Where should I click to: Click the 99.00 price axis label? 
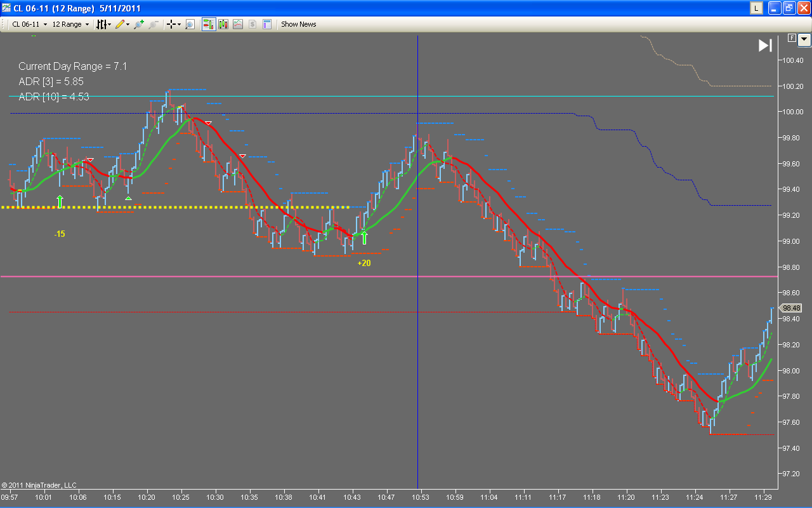(792, 242)
